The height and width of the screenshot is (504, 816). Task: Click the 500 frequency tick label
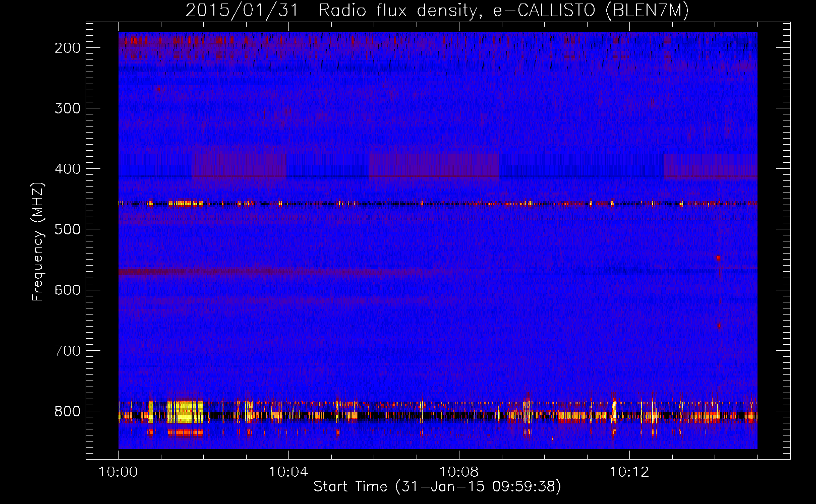pos(68,229)
